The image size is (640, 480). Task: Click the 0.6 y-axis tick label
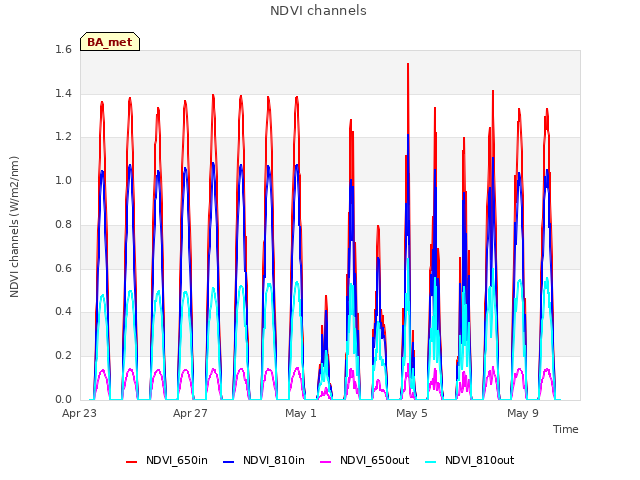click(x=63, y=268)
